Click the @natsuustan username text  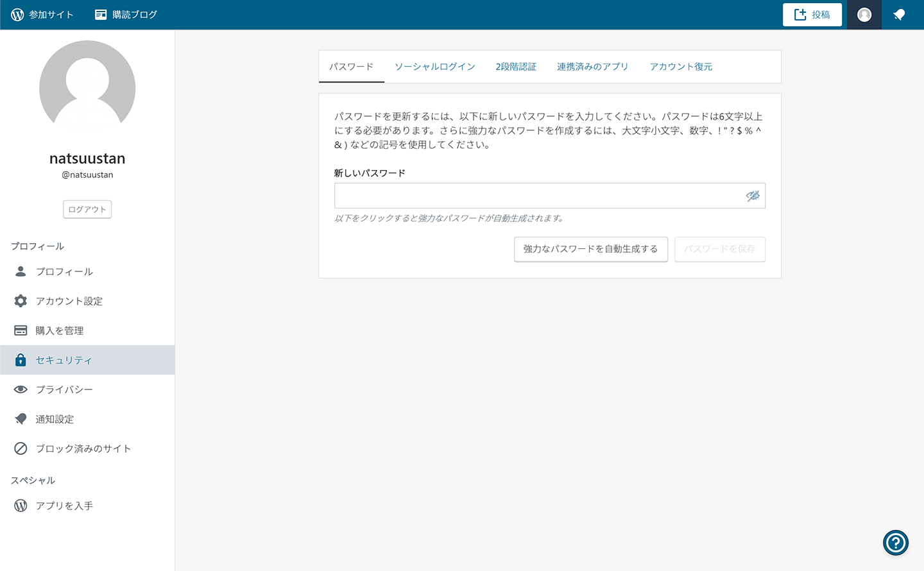coord(87,175)
